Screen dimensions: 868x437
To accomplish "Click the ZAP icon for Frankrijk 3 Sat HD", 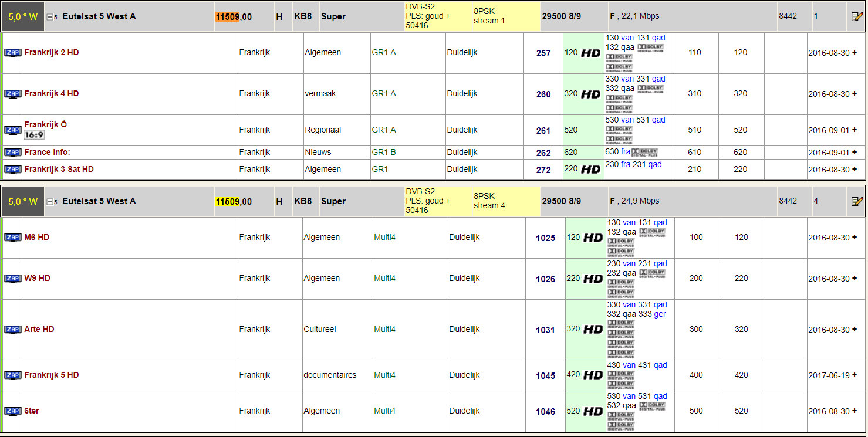I will [x=13, y=170].
